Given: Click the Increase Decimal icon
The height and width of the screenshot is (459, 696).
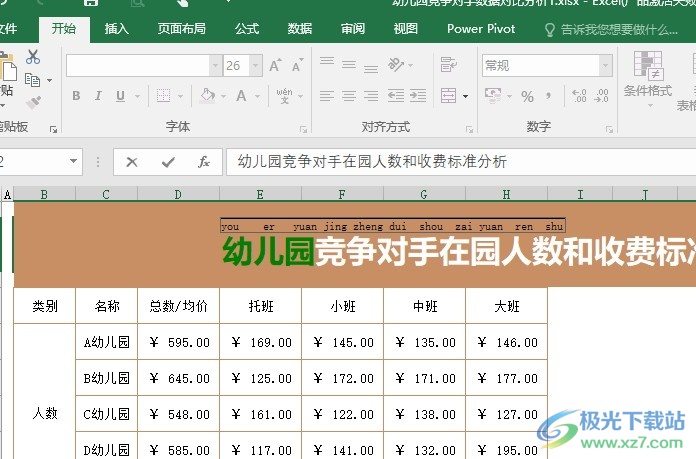Looking at the screenshot, I should click(579, 95).
